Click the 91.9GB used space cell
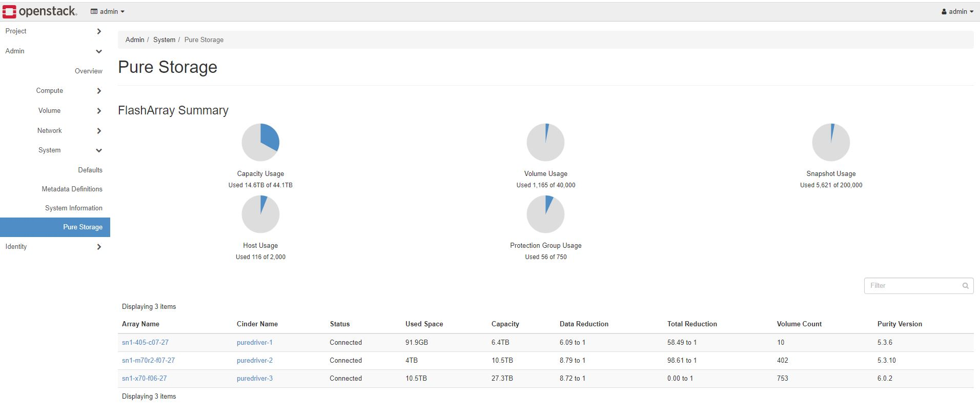 (x=417, y=342)
